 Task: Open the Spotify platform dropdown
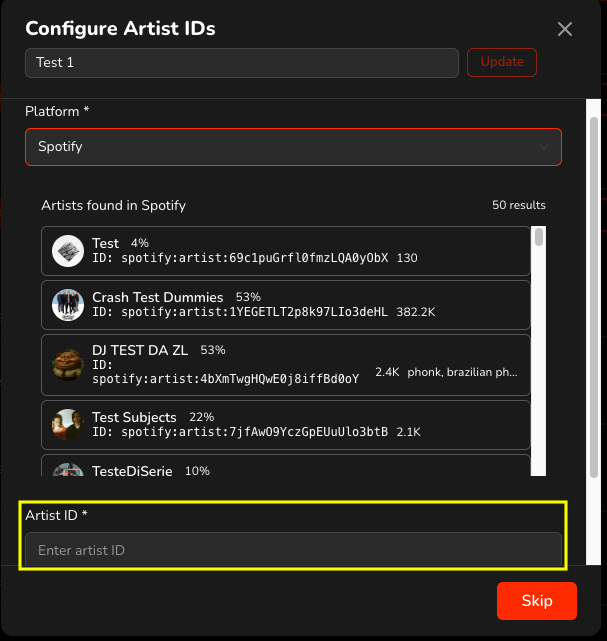293,147
